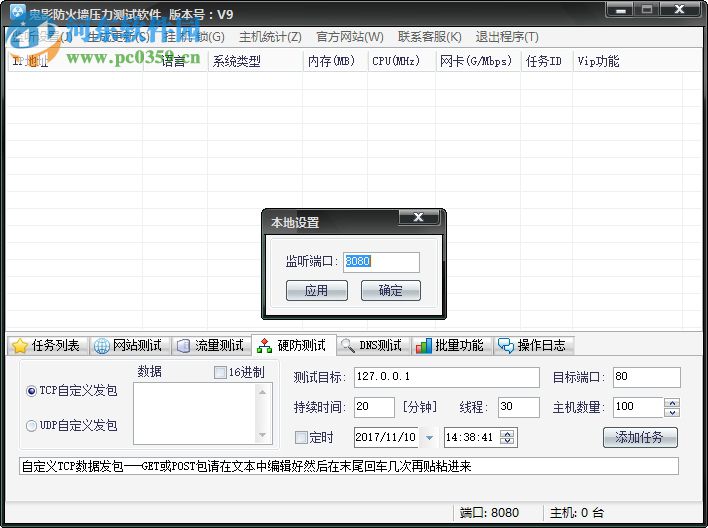
Task: Click the 线程 input field
Action: (x=519, y=407)
